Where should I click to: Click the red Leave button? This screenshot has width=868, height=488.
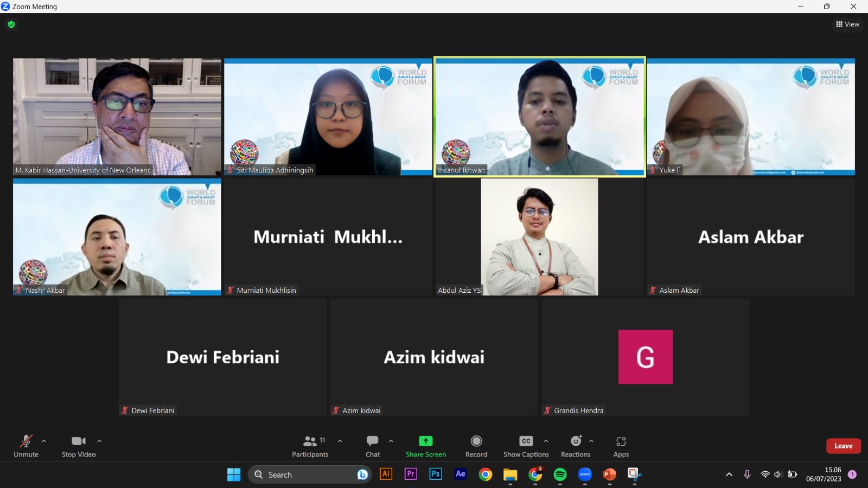pos(843,446)
